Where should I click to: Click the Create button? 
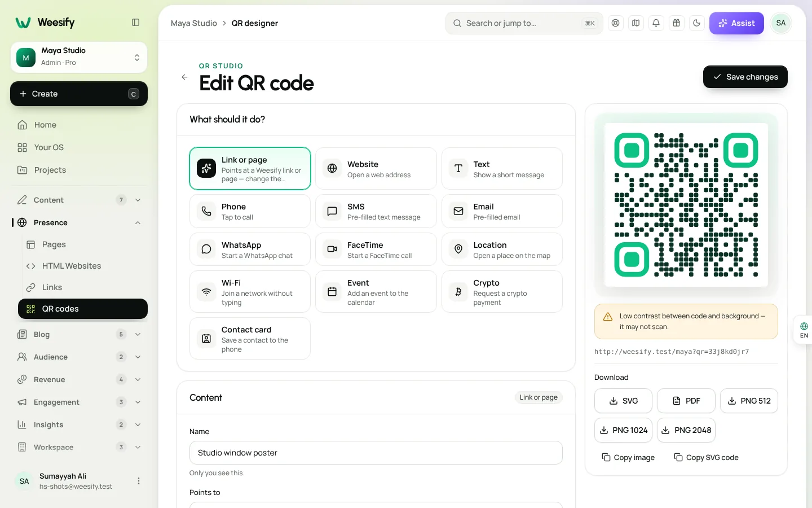tap(79, 94)
